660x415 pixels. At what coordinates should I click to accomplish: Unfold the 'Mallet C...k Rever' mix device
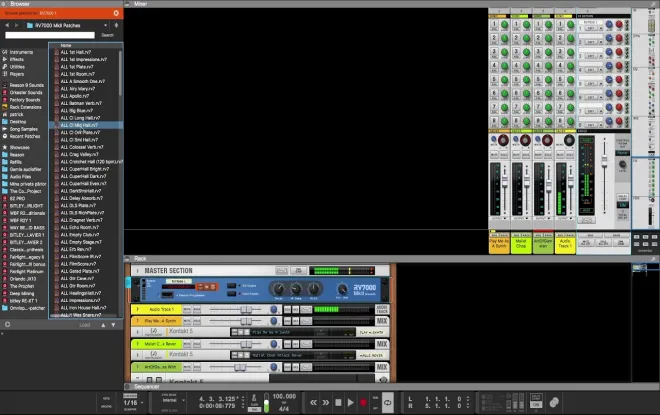pyautogui.click(x=137, y=344)
